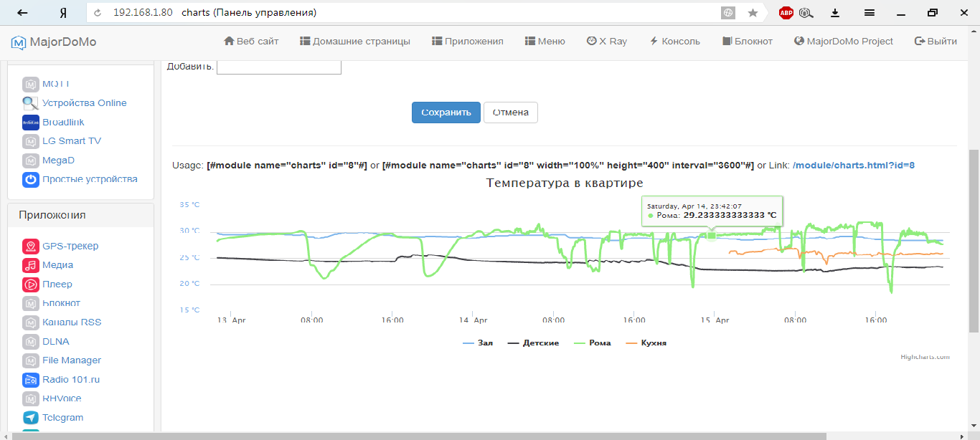Click the Broadlink sidebar icon
Screen dimensions: 980x440
point(31,123)
